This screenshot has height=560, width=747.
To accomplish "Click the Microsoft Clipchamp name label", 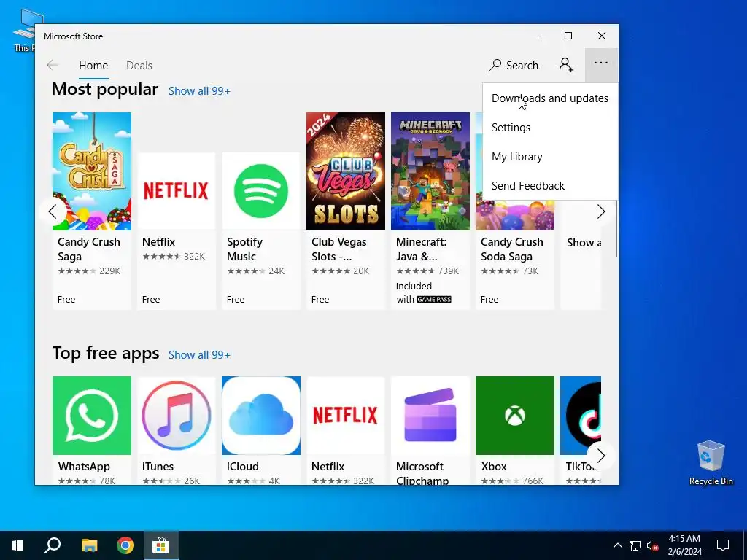I will (422, 473).
